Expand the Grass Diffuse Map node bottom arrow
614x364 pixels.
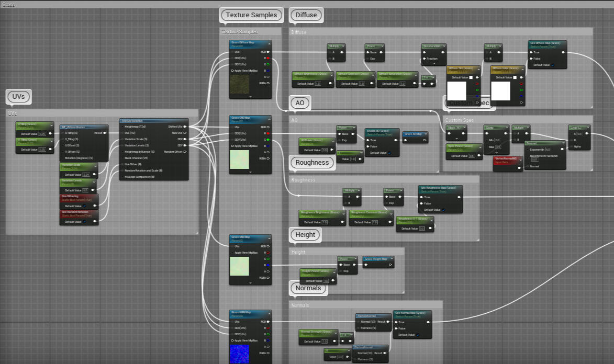251,97
